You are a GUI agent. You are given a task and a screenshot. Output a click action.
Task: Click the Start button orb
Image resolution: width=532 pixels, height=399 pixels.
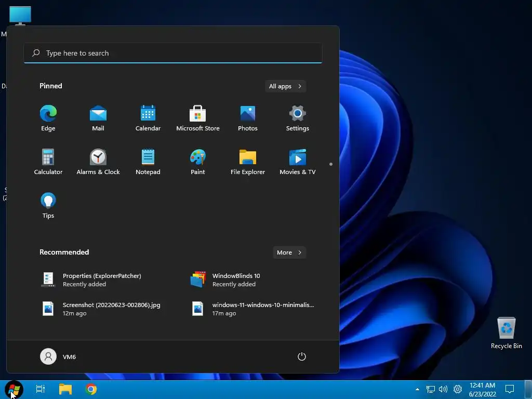14,389
